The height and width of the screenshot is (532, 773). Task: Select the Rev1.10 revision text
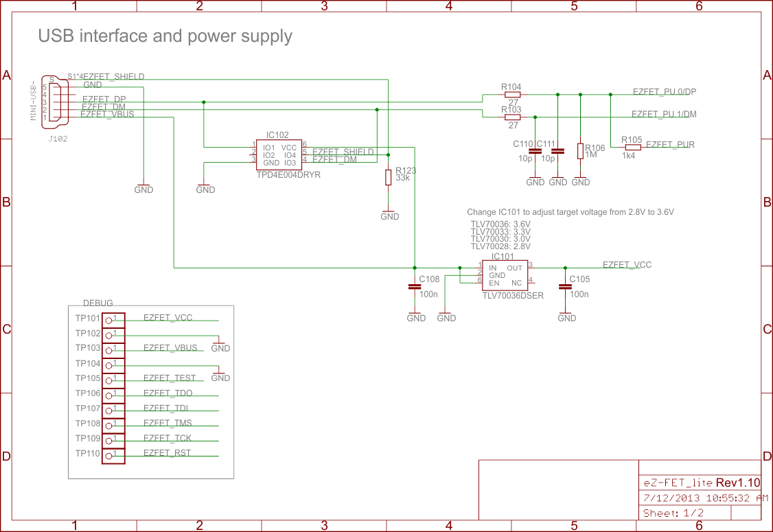[x=738, y=482]
